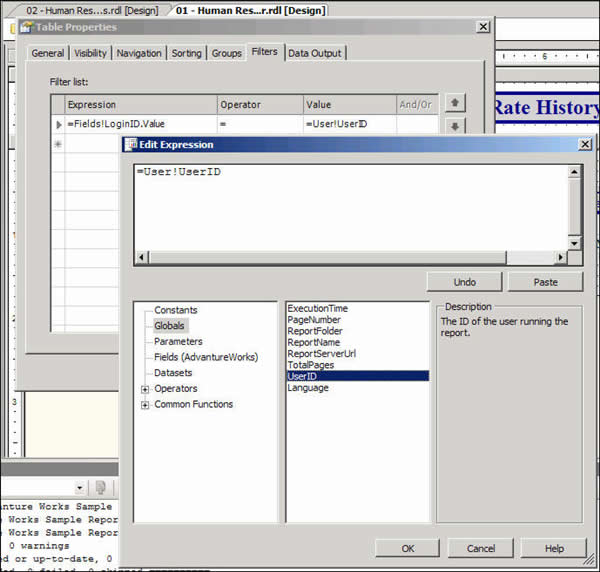Screen dimensions: 600x572
Task: Click the move filter down arrow button
Action: click(454, 127)
